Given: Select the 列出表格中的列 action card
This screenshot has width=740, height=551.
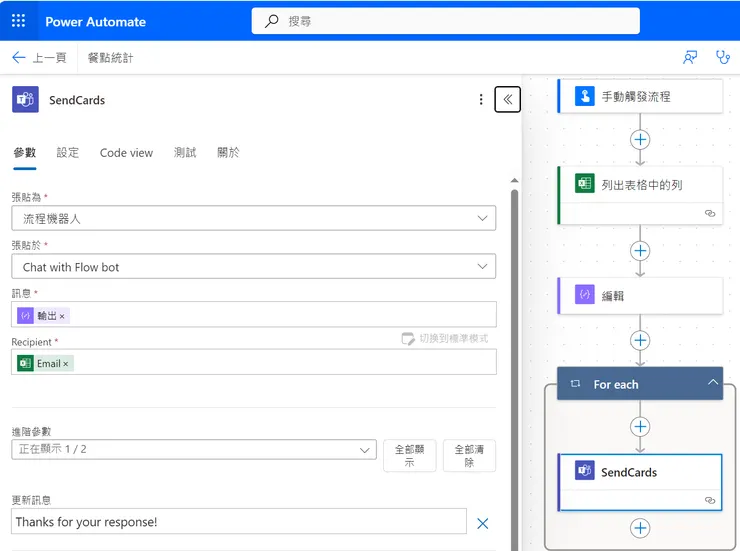Looking at the screenshot, I should pyautogui.click(x=640, y=195).
